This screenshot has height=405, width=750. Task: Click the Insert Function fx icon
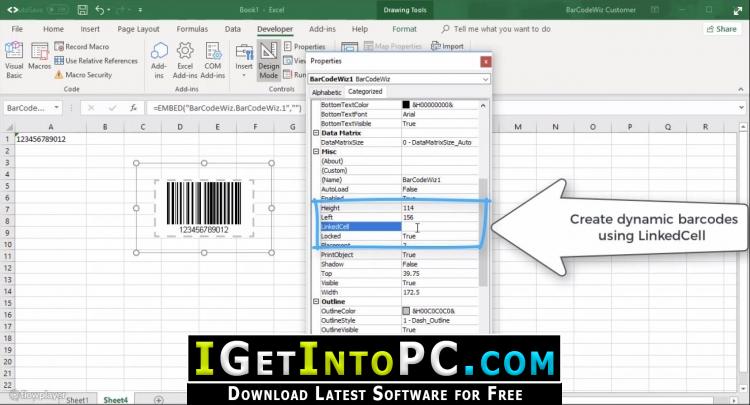coord(133,108)
